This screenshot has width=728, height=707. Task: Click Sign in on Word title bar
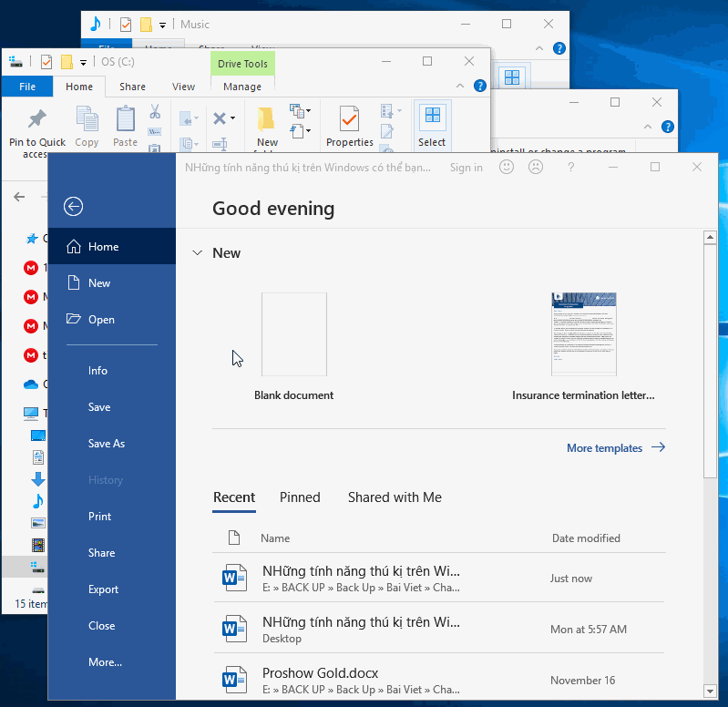click(467, 168)
